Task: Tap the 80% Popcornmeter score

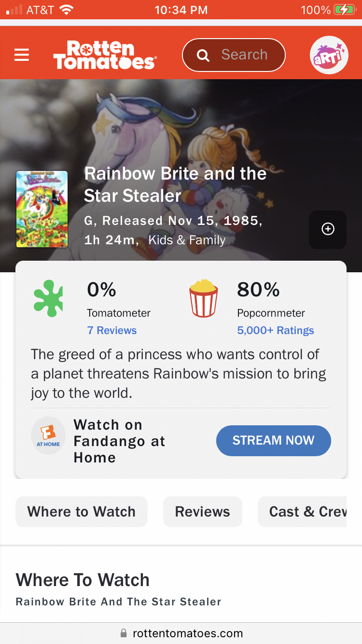Action: [258, 290]
